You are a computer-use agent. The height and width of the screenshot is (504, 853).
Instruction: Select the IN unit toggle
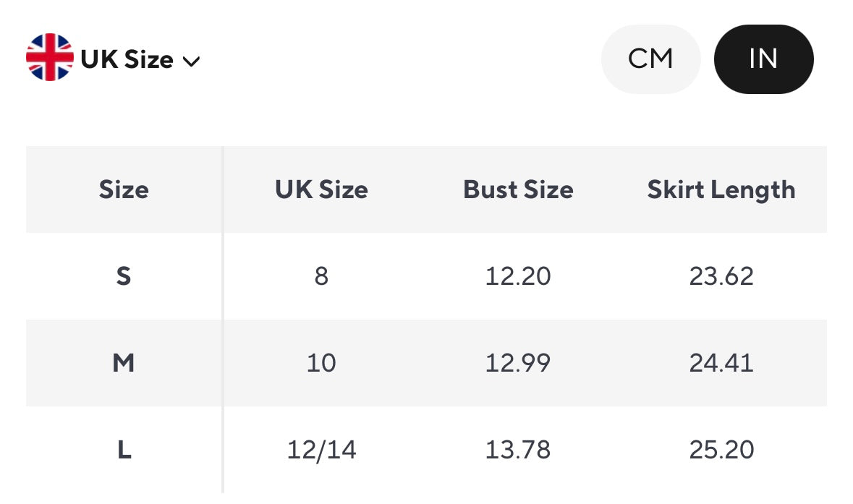pyautogui.click(x=763, y=59)
